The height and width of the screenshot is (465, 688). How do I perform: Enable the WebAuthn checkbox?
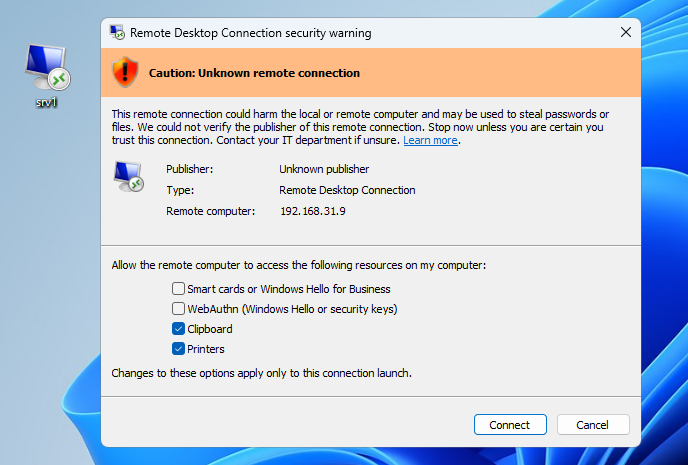click(x=178, y=309)
